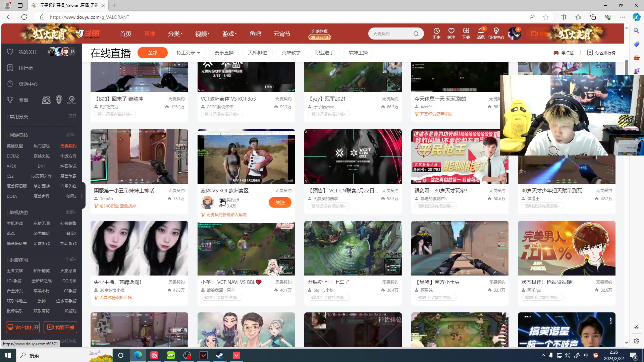Go to the 鱼吧 menu item
Screen dimensions: 644x362
(x=255, y=34)
